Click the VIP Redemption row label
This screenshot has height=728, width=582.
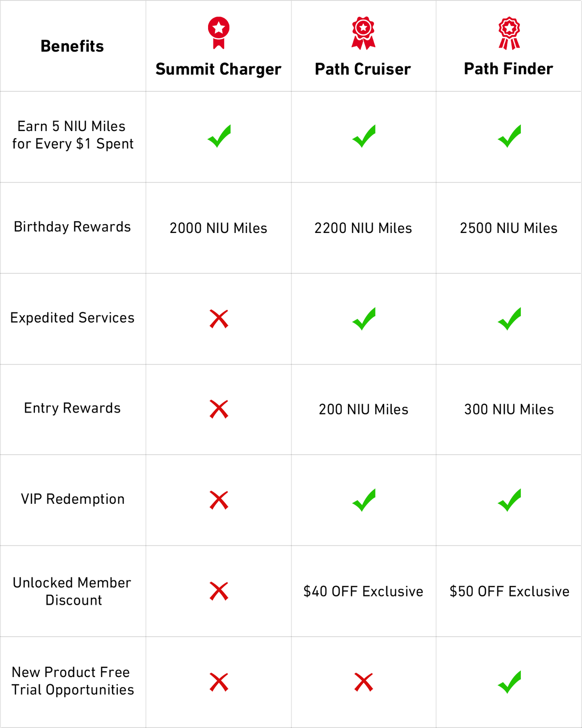[73, 499]
